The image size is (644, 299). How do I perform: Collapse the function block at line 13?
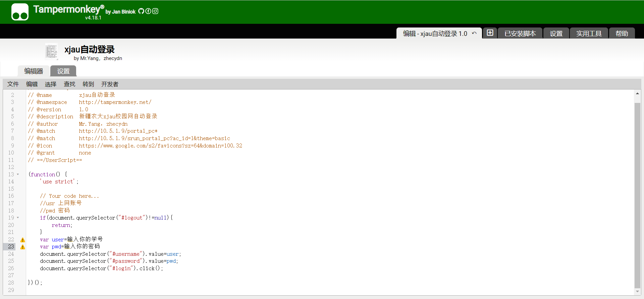point(18,174)
